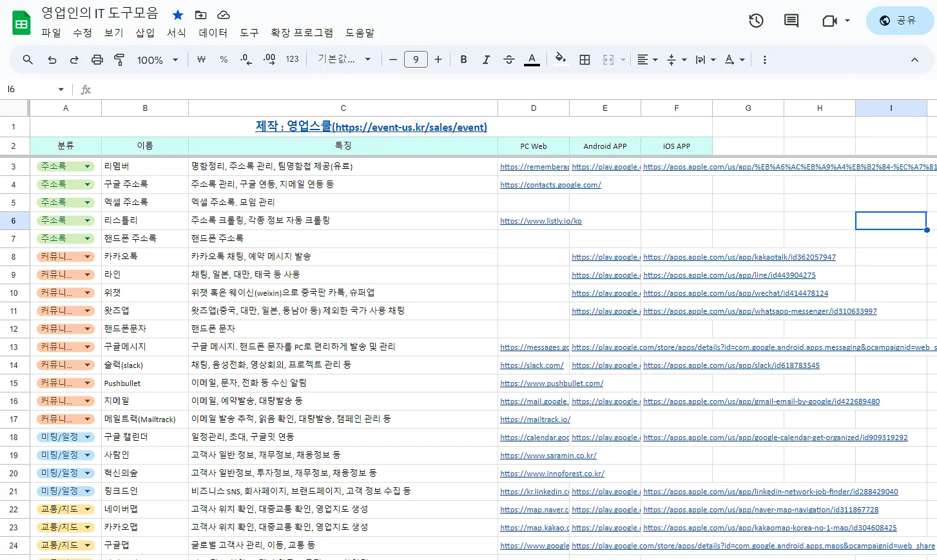Screen dimensions: 937x560
Task: Toggle strikethrough formatting button
Action: tap(509, 59)
